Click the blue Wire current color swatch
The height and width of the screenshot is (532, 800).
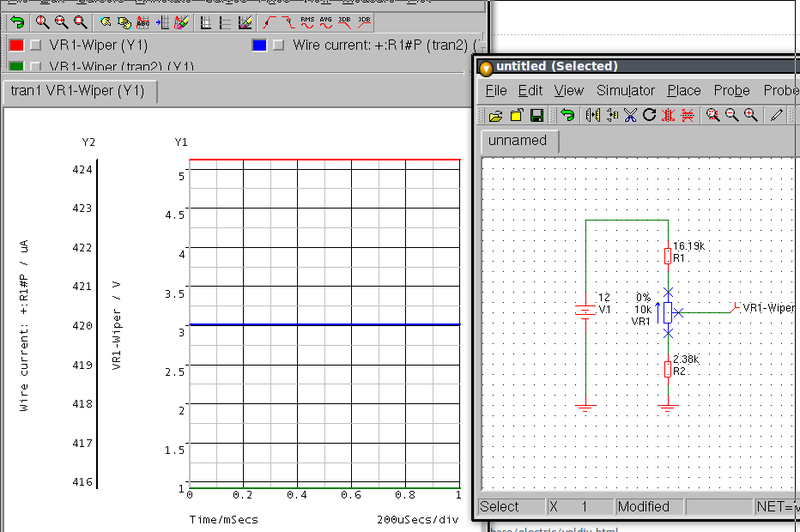point(260,45)
